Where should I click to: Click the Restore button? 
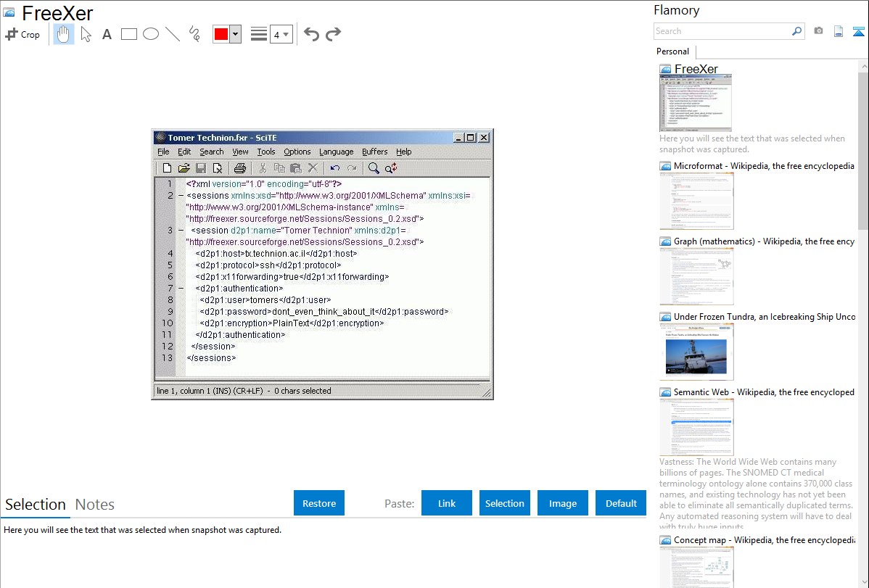point(319,502)
